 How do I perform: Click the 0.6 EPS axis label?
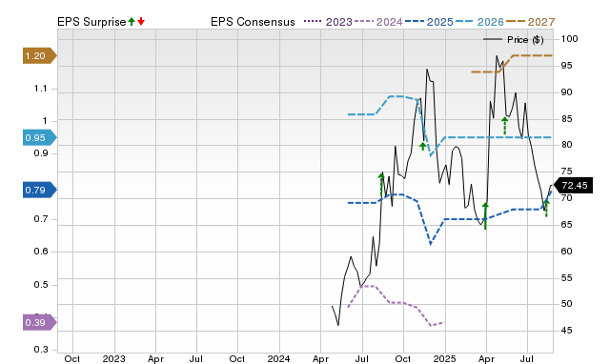(40, 252)
